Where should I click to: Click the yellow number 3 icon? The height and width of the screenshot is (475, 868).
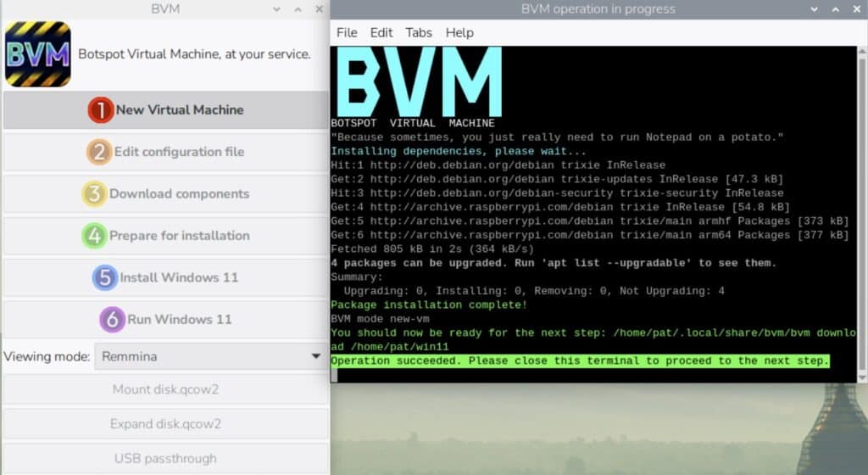(x=94, y=193)
